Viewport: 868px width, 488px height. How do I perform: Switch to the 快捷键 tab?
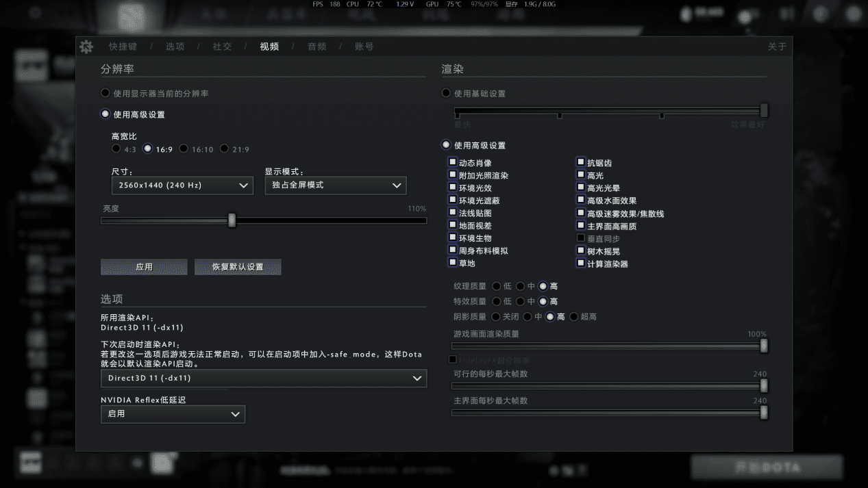pos(123,47)
